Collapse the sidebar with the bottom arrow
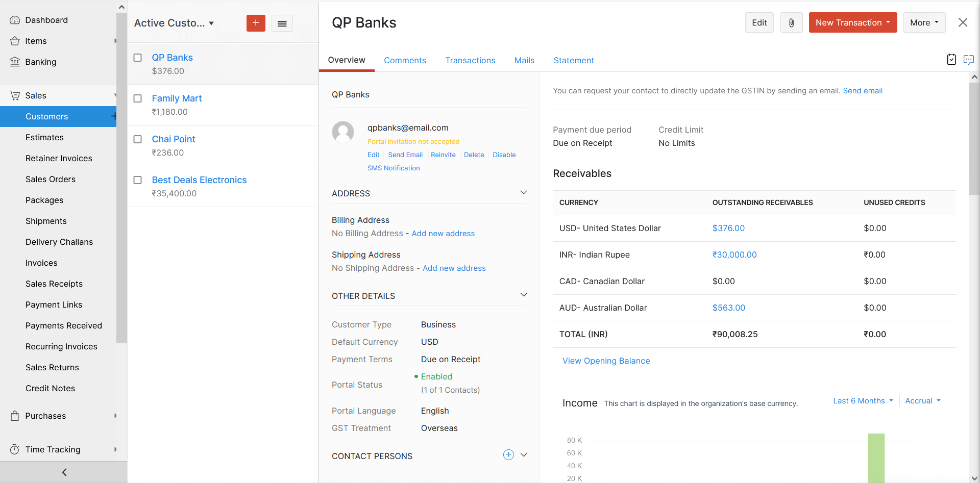The image size is (980, 483). click(x=64, y=472)
